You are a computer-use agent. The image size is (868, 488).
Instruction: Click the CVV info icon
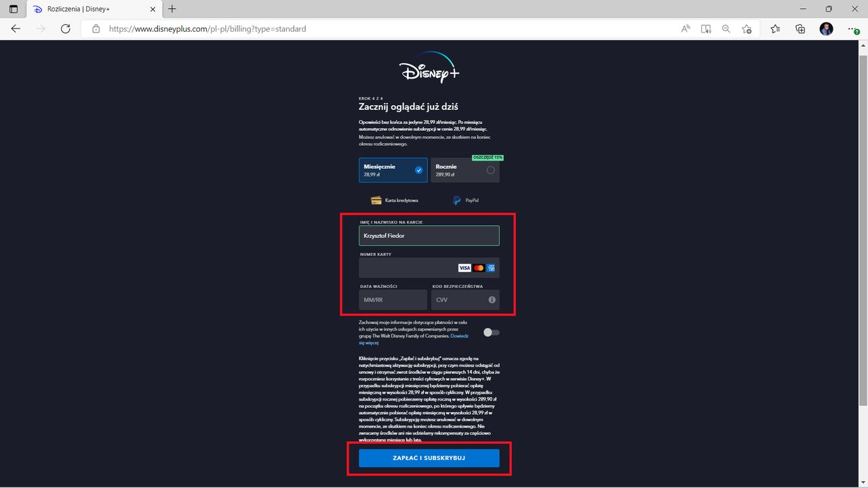tap(491, 299)
